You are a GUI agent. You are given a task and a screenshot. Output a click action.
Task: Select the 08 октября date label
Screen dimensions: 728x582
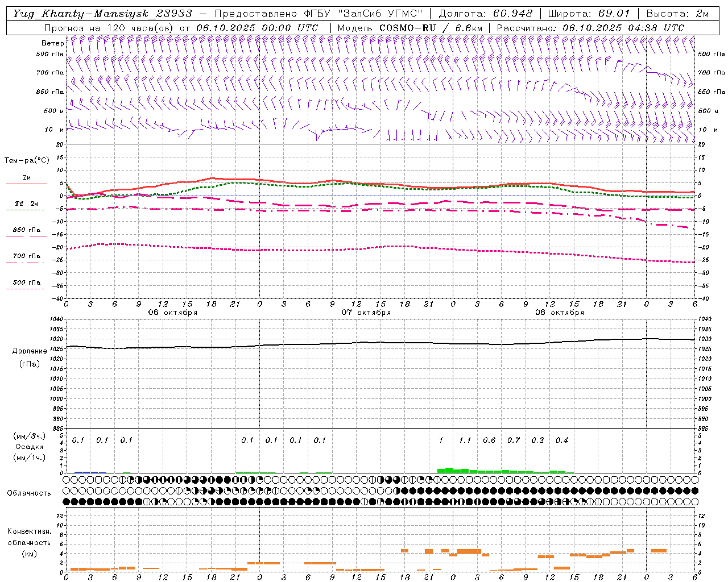(560, 313)
